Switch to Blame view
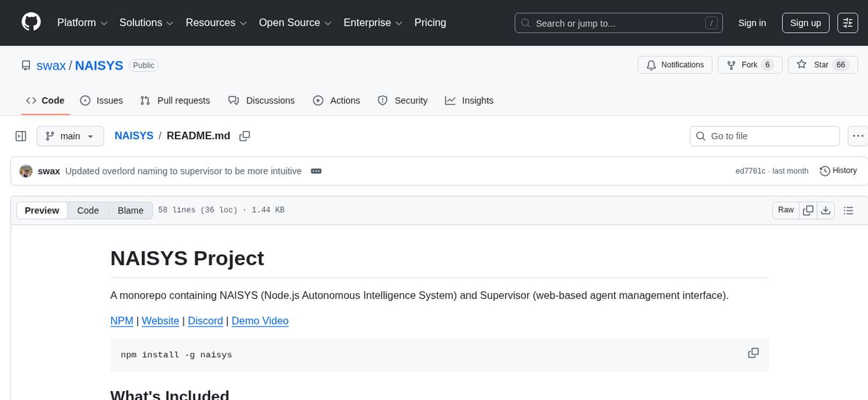868x400 pixels. pos(130,210)
